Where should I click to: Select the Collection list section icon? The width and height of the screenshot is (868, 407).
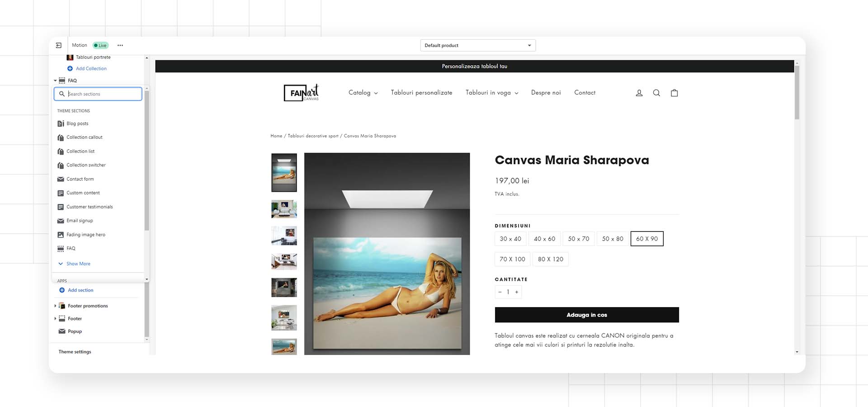pos(61,151)
